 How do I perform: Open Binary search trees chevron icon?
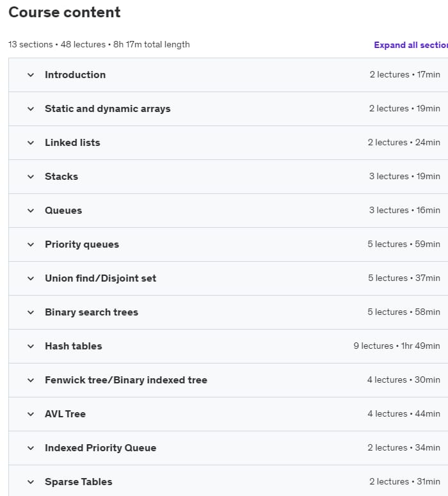click(x=31, y=312)
